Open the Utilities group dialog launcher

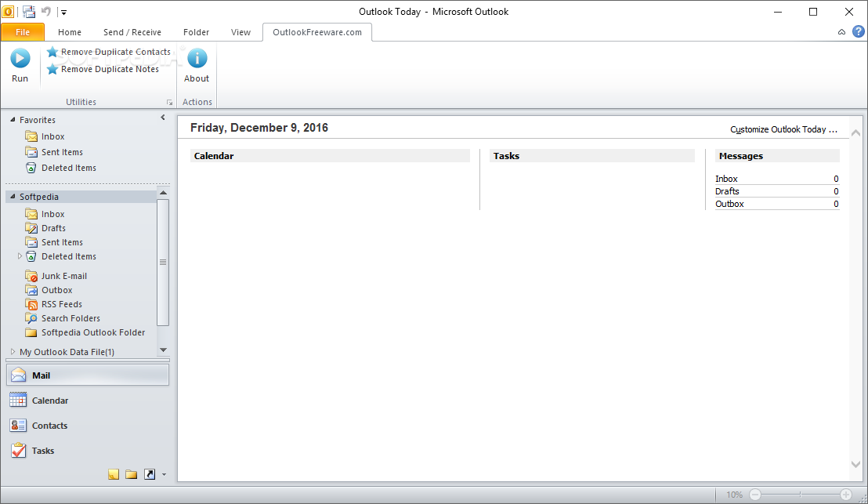pyautogui.click(x=169, y=103)
